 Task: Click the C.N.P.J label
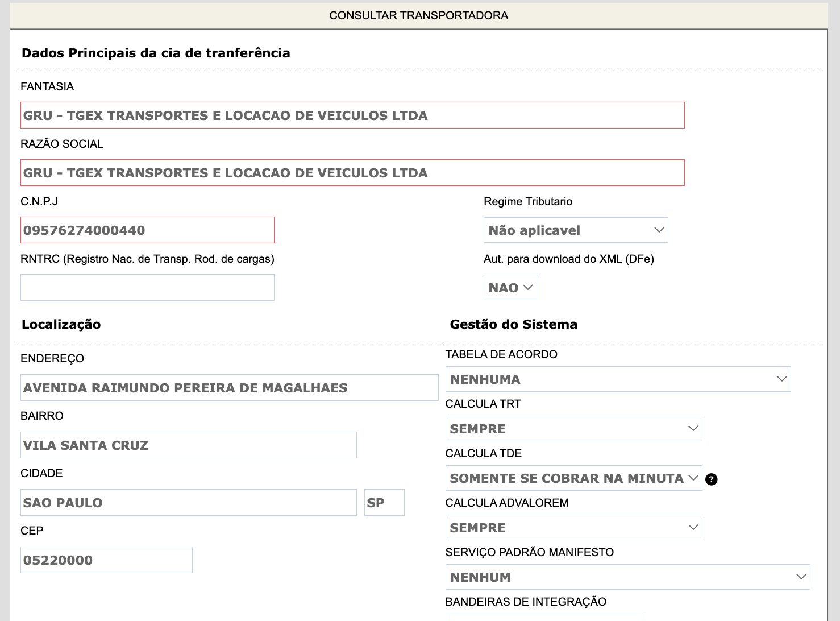[x=39, y=201]
